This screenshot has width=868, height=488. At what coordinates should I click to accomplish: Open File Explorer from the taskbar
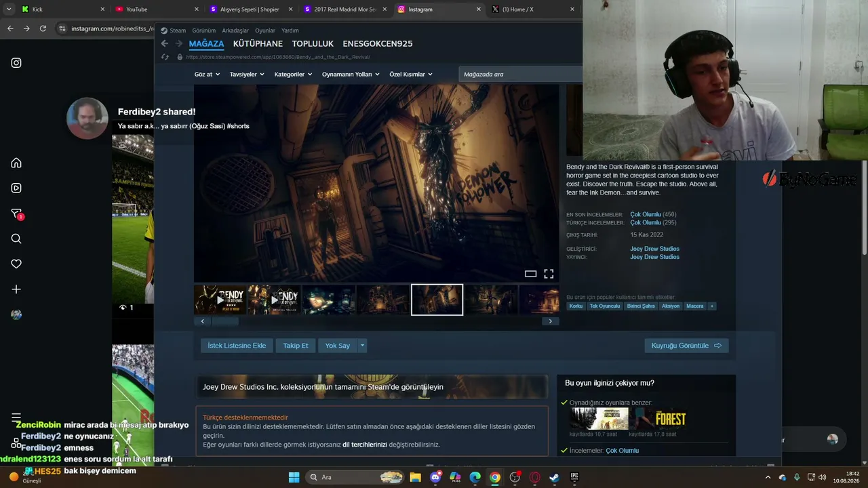(x=415, y=477)
